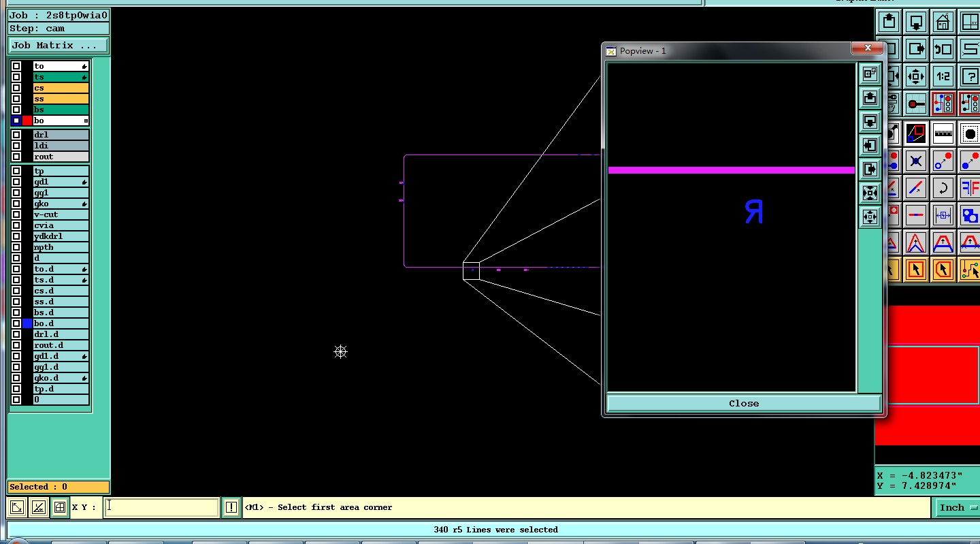This screenshot has height=544, width=980.
Task: Click the X Y coordinate input field
Action: [x=161, y=507]
